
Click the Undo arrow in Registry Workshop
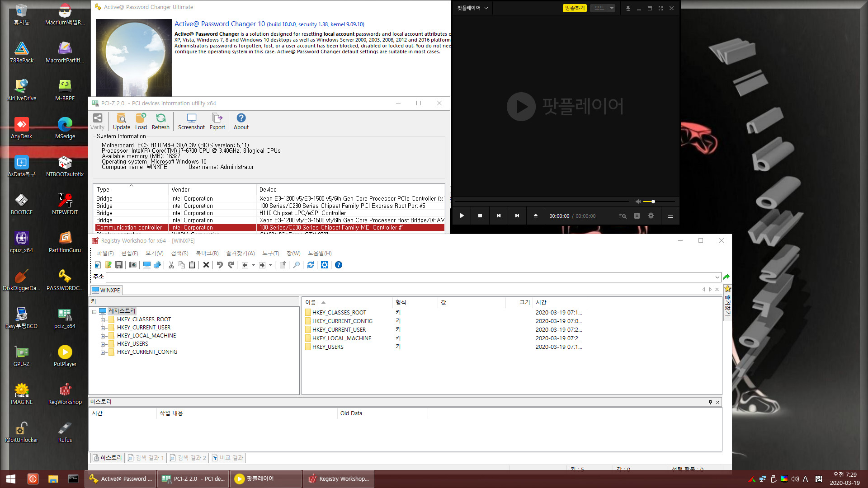pos(220,265)
